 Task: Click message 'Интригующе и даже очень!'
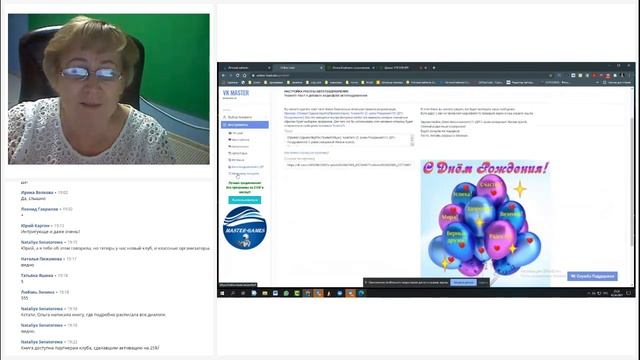50,231
